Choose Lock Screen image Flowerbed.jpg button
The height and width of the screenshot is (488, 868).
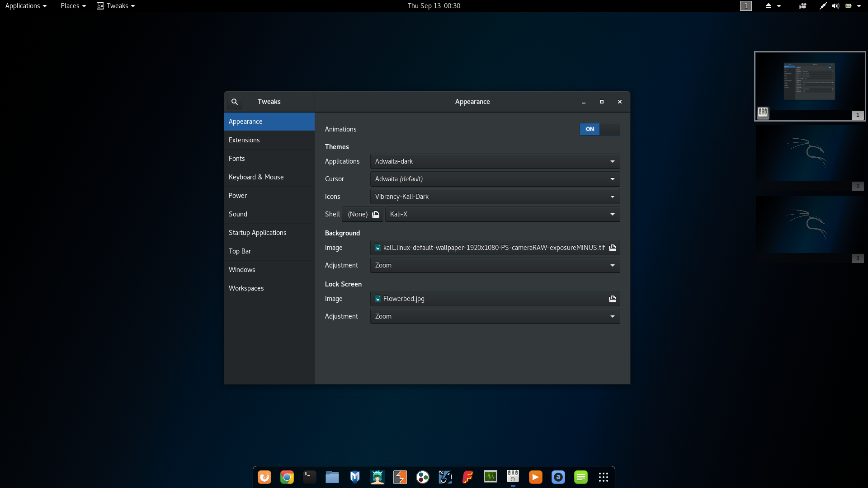click(x=495, y=299)
